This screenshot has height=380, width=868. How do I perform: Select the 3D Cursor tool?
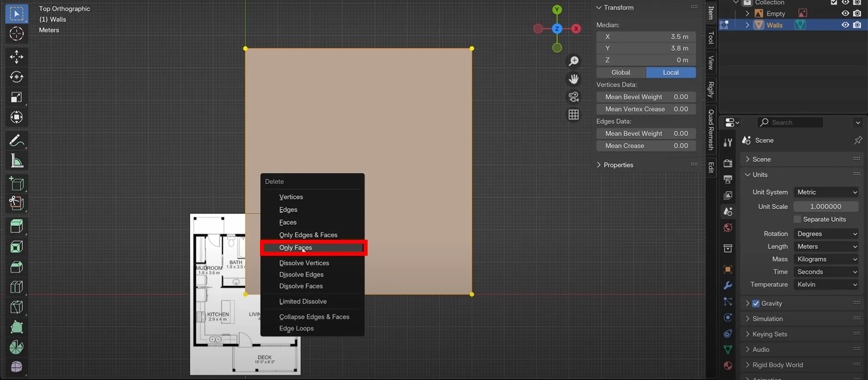click(16, 33)
